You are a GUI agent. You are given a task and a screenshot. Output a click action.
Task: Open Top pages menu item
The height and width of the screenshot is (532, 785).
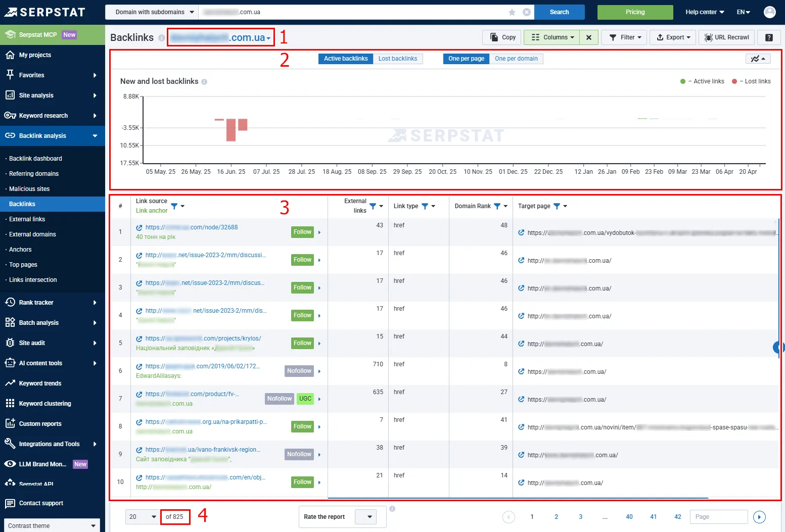pyautogui.click(x=23, y=265)
